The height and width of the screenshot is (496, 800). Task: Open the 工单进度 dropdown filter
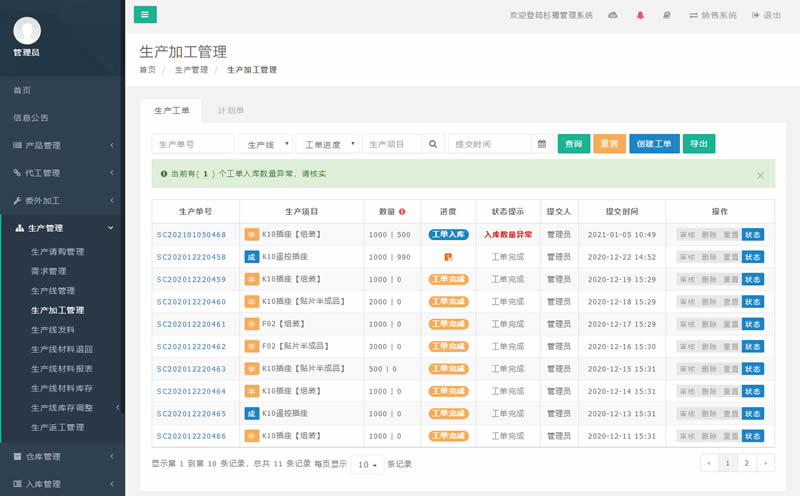pyautogui.click(x=327, y=144)
